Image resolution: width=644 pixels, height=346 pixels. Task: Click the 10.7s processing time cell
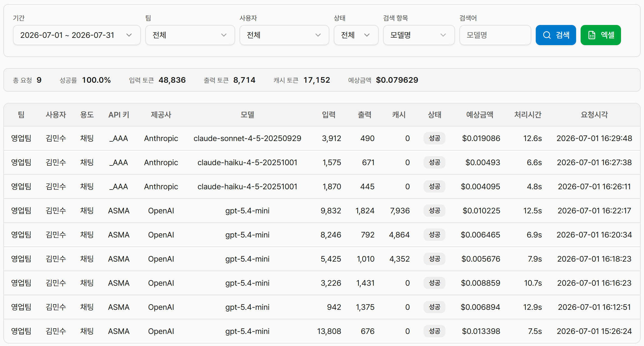pyautogui.click(x=533, y=283)
